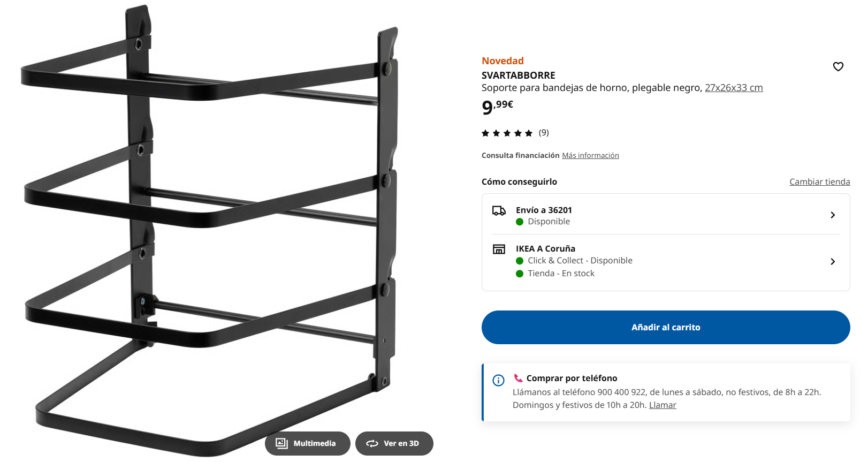868x462 pixels.
Task: Click the delivery truck icon
Action: (499, 211)
